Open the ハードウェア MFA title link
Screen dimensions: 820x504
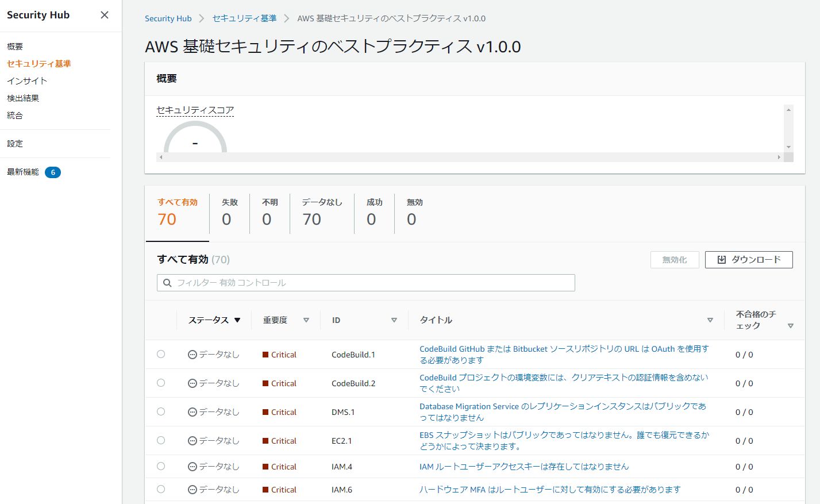click(x=550, y=490)
